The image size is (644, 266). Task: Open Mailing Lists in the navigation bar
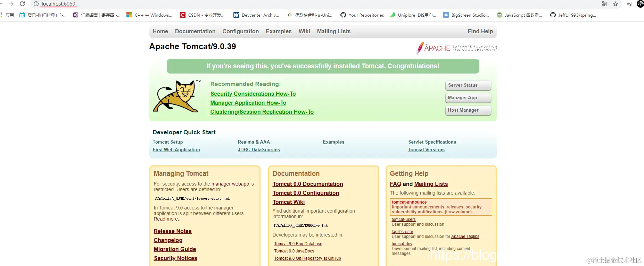click(x=334, y=31)
